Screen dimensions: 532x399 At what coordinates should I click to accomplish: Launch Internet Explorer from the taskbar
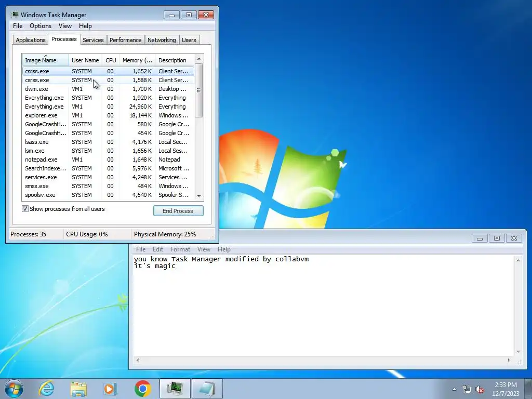46,389
